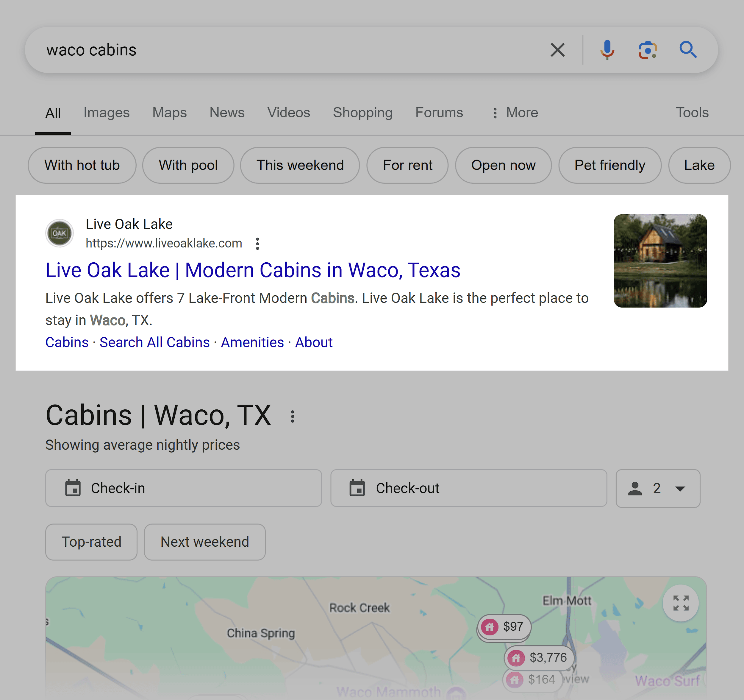Switch to the Images search tab
This screenshot has height=700, width=744.
pos(107,112)
